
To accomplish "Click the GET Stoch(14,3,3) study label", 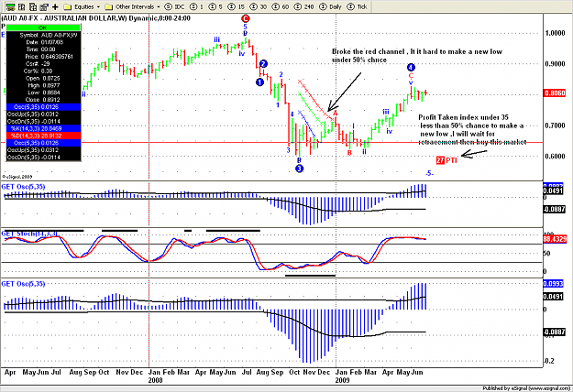I will (x=30, y=234).
